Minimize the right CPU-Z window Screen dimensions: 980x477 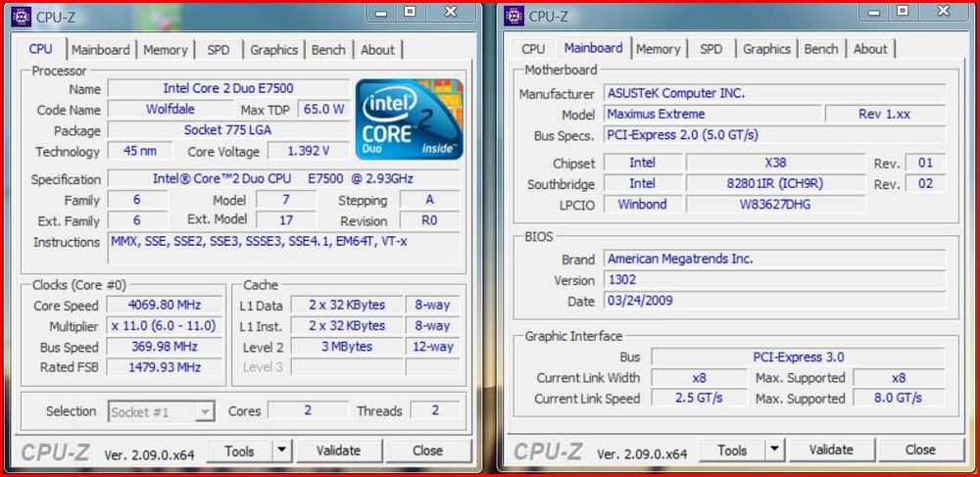874,11
